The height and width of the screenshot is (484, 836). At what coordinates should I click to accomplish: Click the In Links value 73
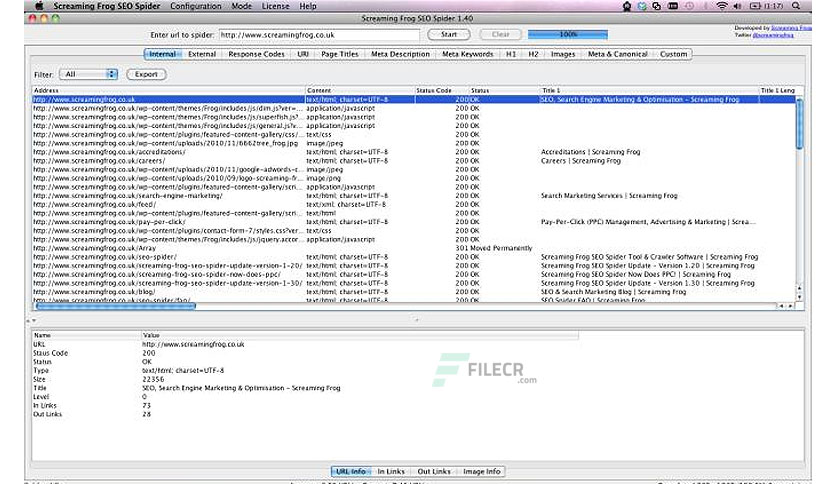click(x=147, y=405)
